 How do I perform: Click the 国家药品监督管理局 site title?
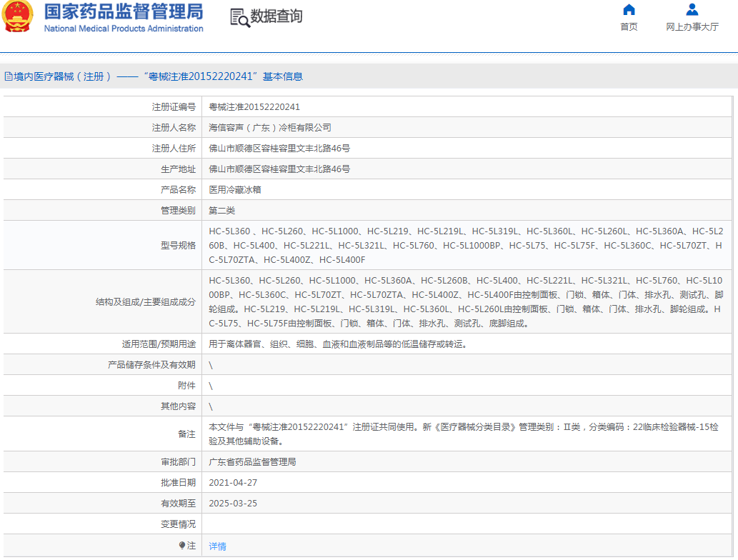[123, 12]
